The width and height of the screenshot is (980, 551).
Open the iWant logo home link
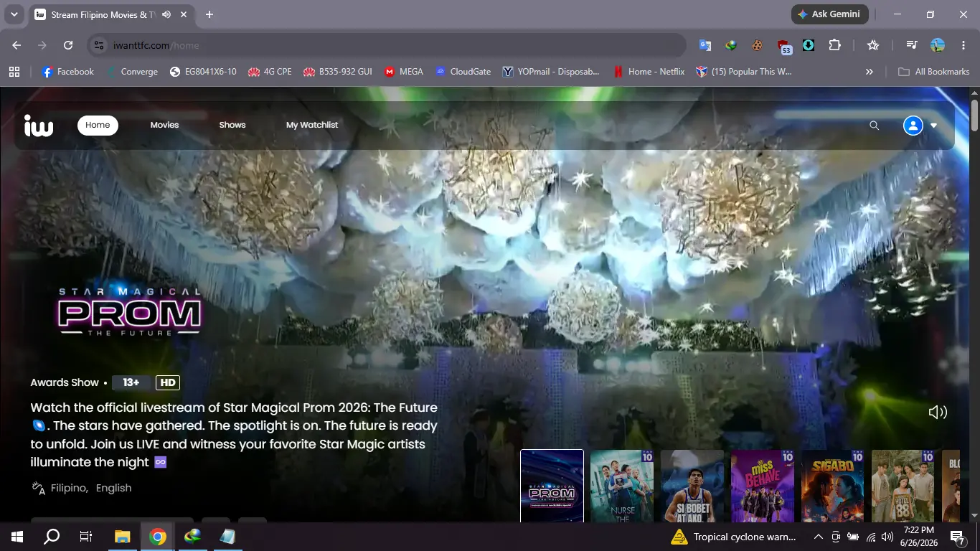(39, 125)
